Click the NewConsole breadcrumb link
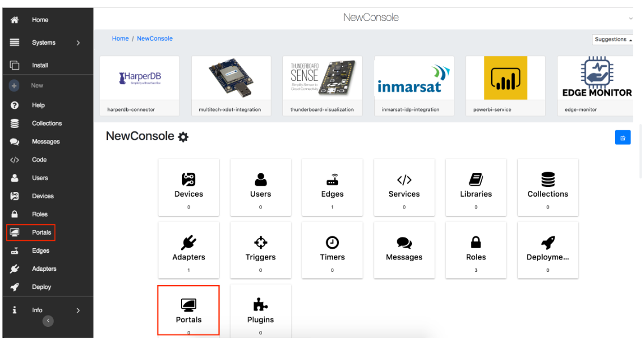The width and height of the screenshot is (644, 349). [x=154, y=39]
